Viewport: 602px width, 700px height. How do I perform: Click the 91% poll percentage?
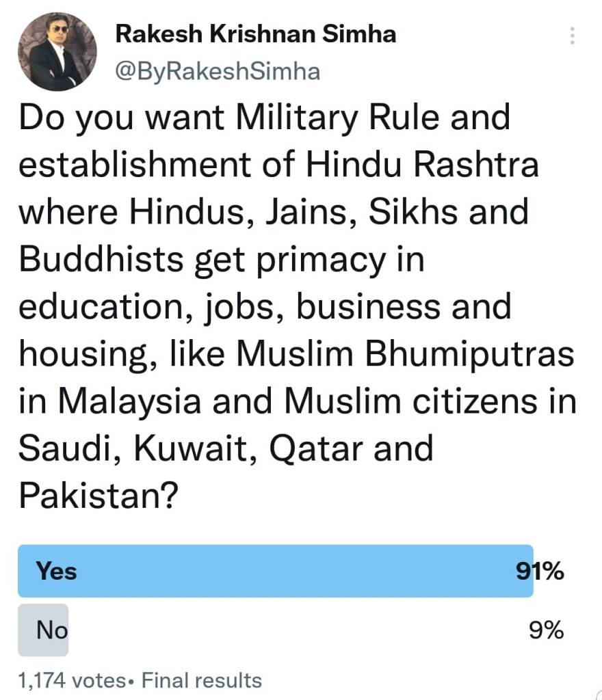tap(540, 571)
